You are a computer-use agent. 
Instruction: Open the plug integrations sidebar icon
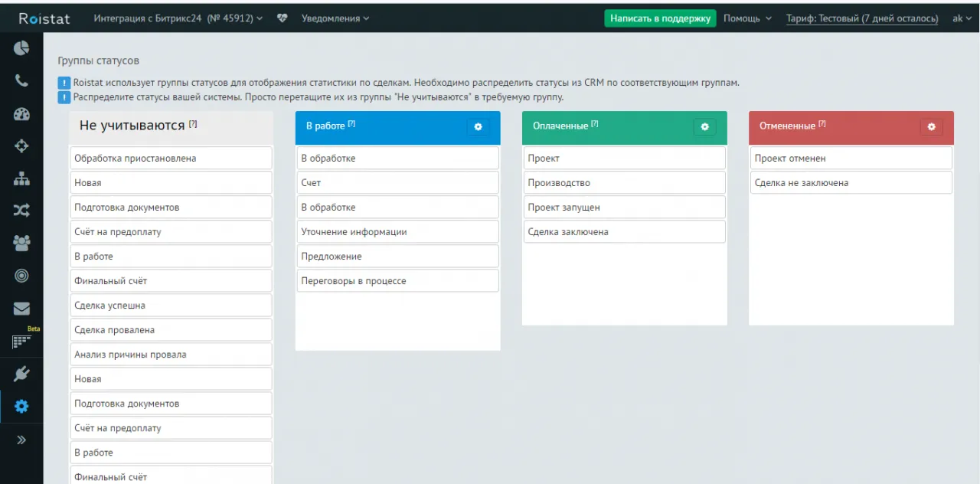(x=21, y=374)
